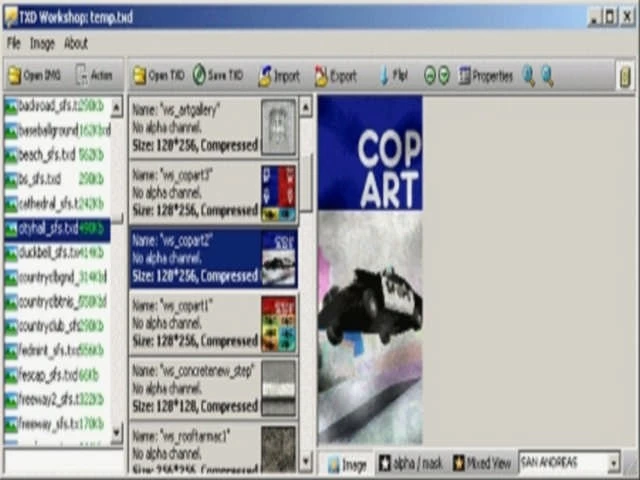Viewport: 640px width, 480px height.
Task: Click the ws_concretenew_step thumbnail
Action: [279, 389]
